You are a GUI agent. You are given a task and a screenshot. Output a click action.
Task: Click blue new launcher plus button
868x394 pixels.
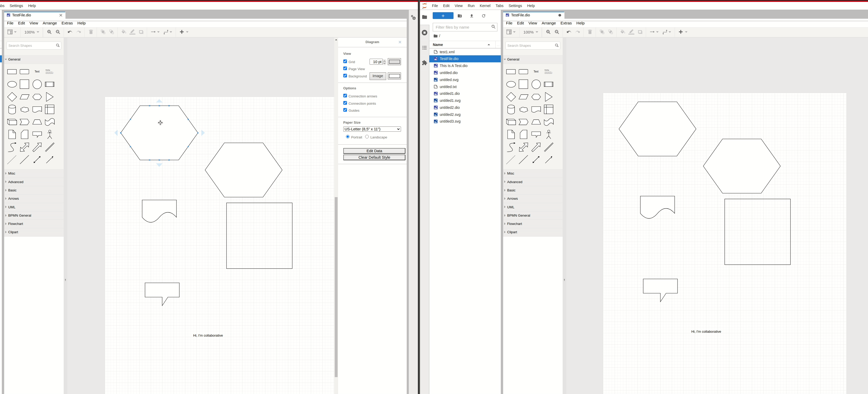click(443, 16)
